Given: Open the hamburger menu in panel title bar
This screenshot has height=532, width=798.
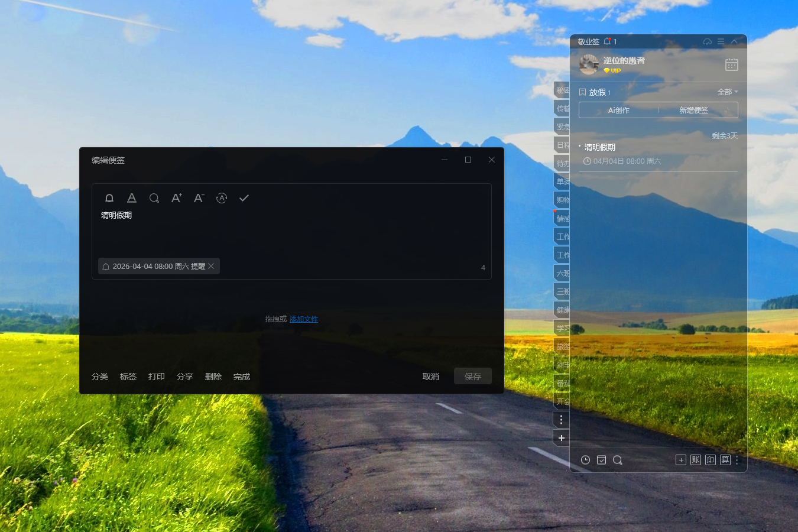Looking at the screenshot, I should [x=721, y=41].
